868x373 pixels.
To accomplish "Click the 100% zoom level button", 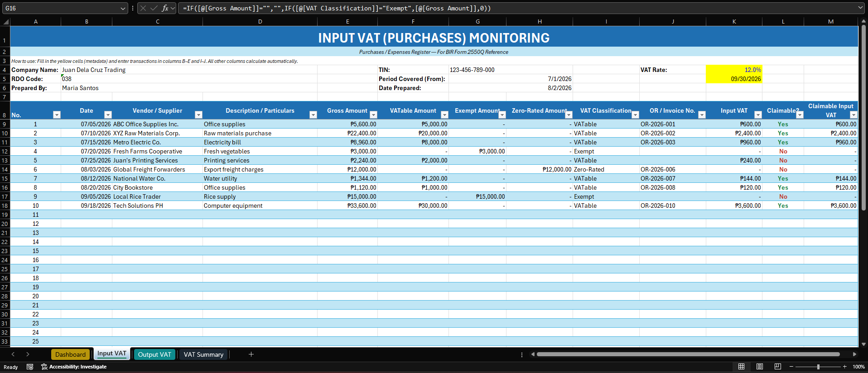I will click(x=859, y=367).
